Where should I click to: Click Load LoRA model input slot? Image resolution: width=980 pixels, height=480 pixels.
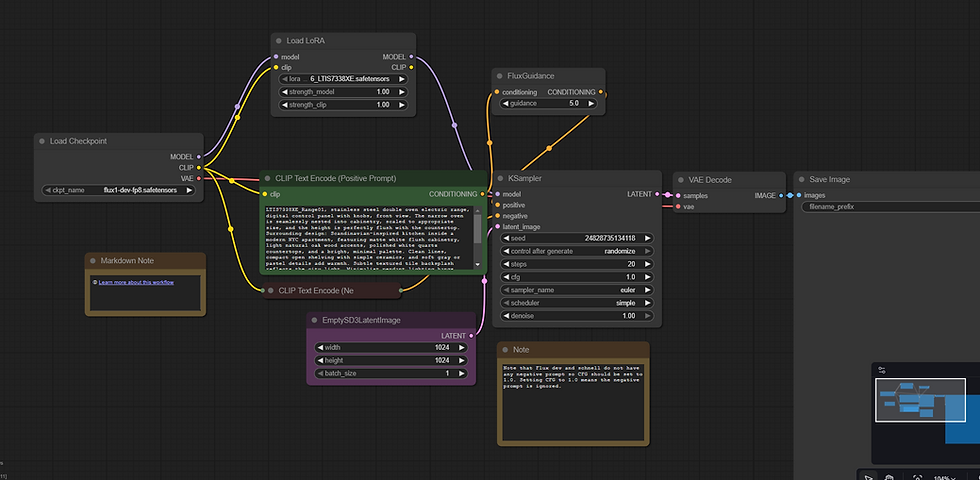click(276, 57)
